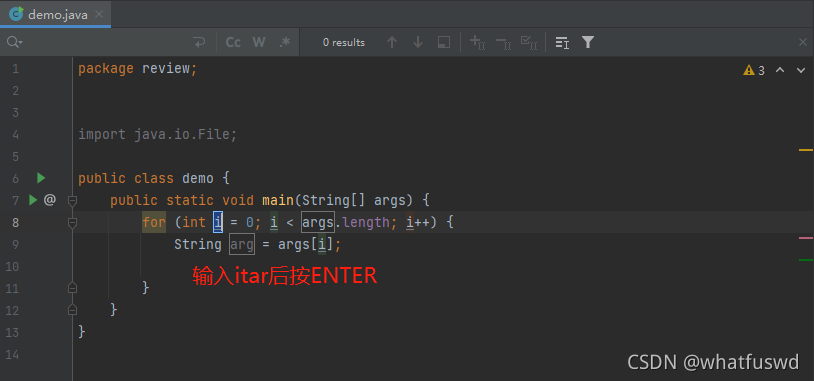Image resolution: width=814 pixels, height=381 pixels.
Task: Toggle Match Case (Cc) option
Action: (x=233, y=43)
